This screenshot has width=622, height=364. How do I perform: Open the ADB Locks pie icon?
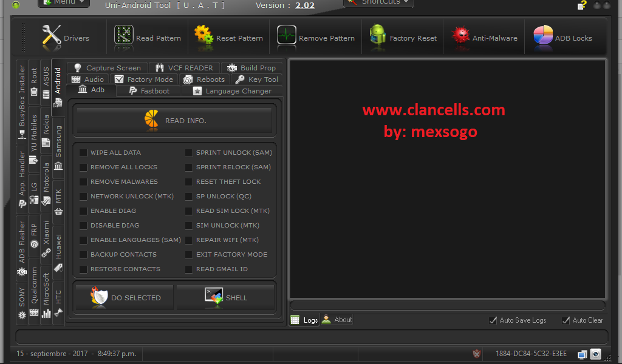(x=543, y=35)
